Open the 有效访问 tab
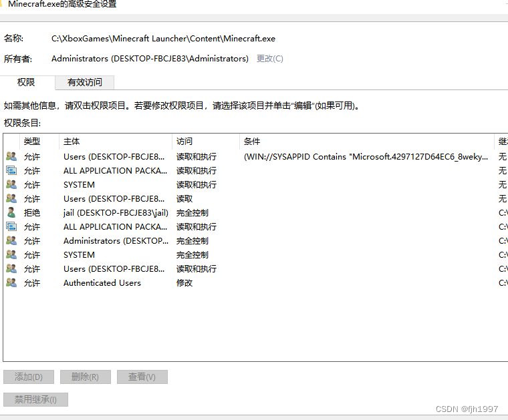This screenshot has height=420, width=508. [85, 83]
